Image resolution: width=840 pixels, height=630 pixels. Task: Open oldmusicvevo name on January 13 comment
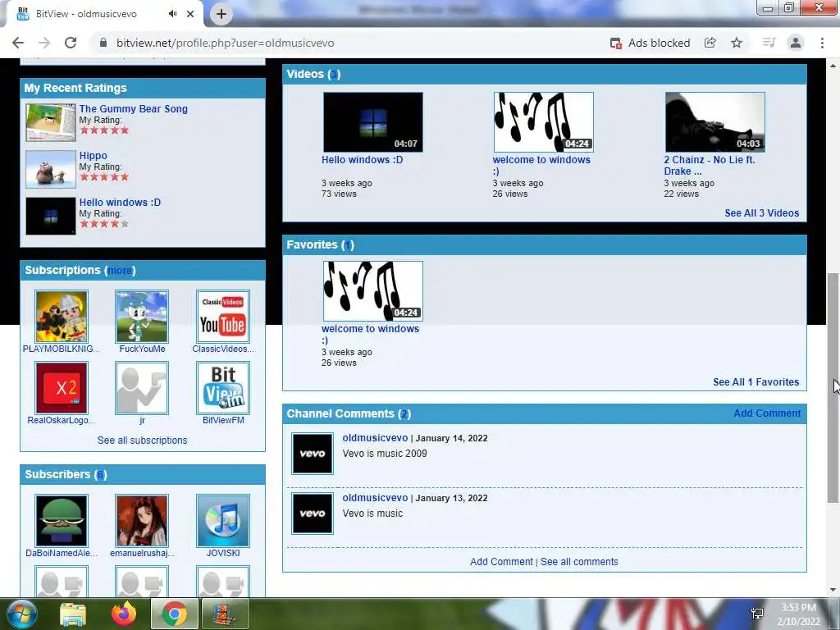click(375, 498)
